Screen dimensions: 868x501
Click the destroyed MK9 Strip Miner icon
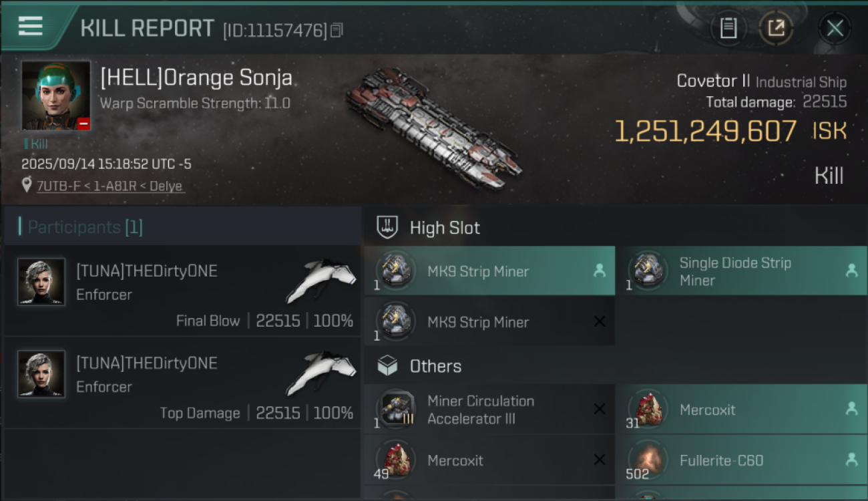click(395, 321)
